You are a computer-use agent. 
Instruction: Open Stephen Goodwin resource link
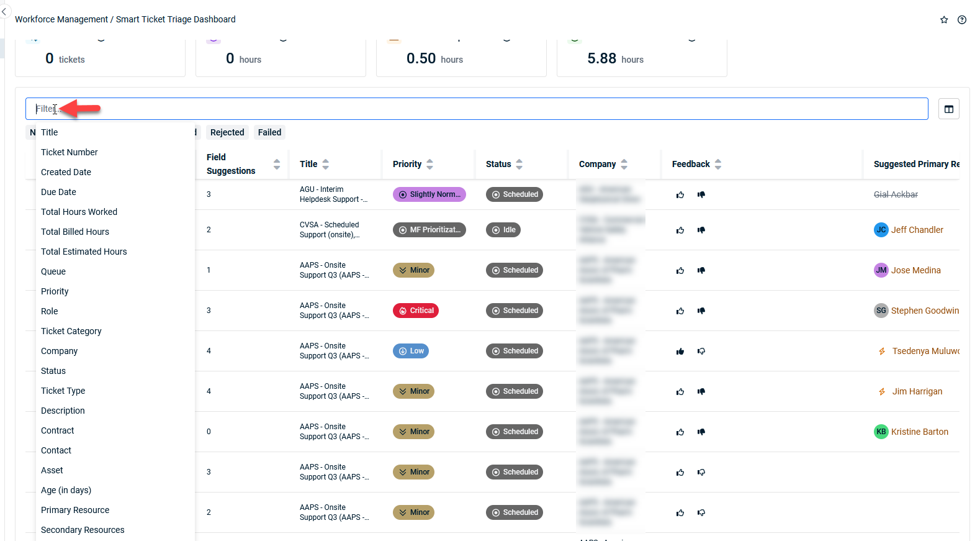925,311
